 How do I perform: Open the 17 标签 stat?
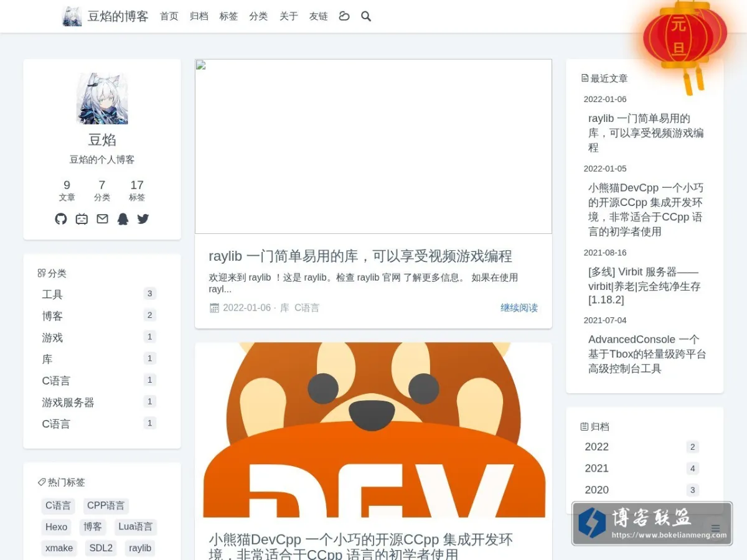click(137, 190)
